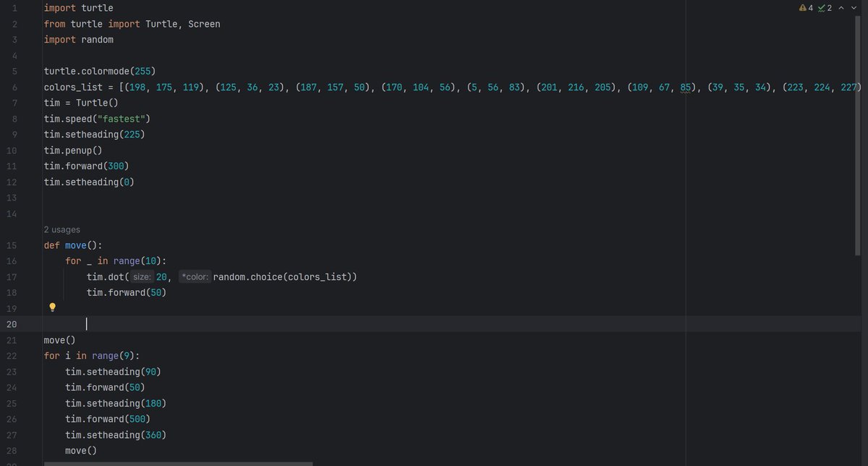Click gutter line number 20

pos(12,323)
